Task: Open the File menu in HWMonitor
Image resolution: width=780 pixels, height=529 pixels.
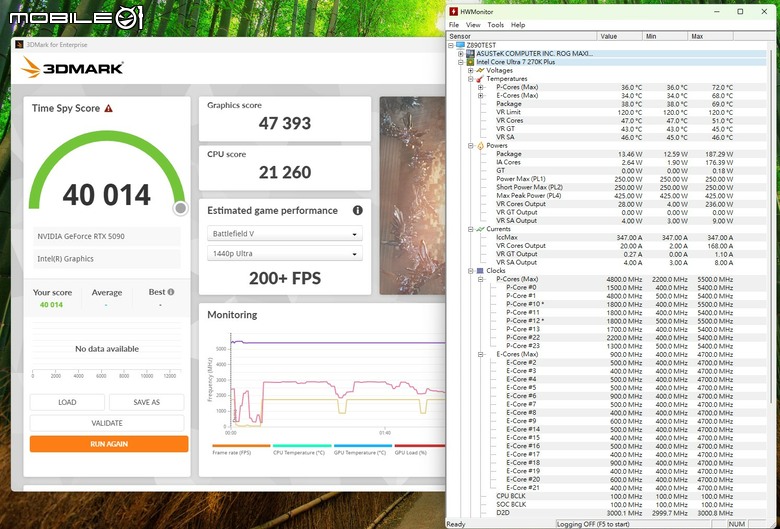Action: (454, 25)
